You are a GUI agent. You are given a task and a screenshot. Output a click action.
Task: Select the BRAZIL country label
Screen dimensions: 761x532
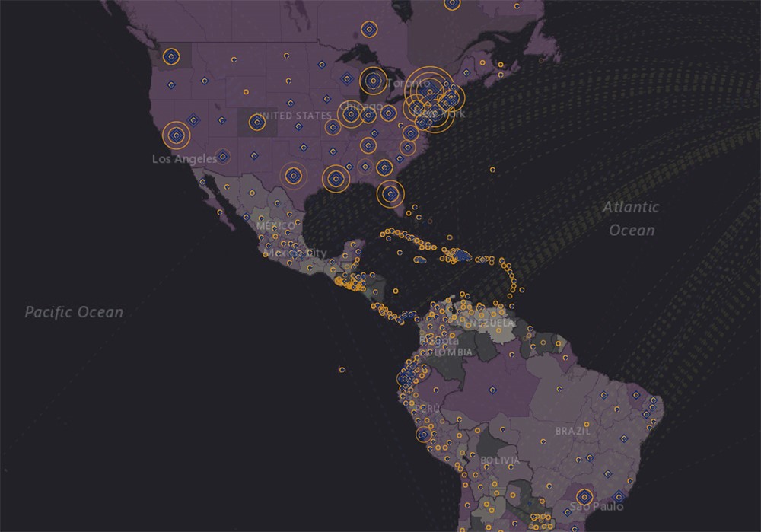point(573,431)
